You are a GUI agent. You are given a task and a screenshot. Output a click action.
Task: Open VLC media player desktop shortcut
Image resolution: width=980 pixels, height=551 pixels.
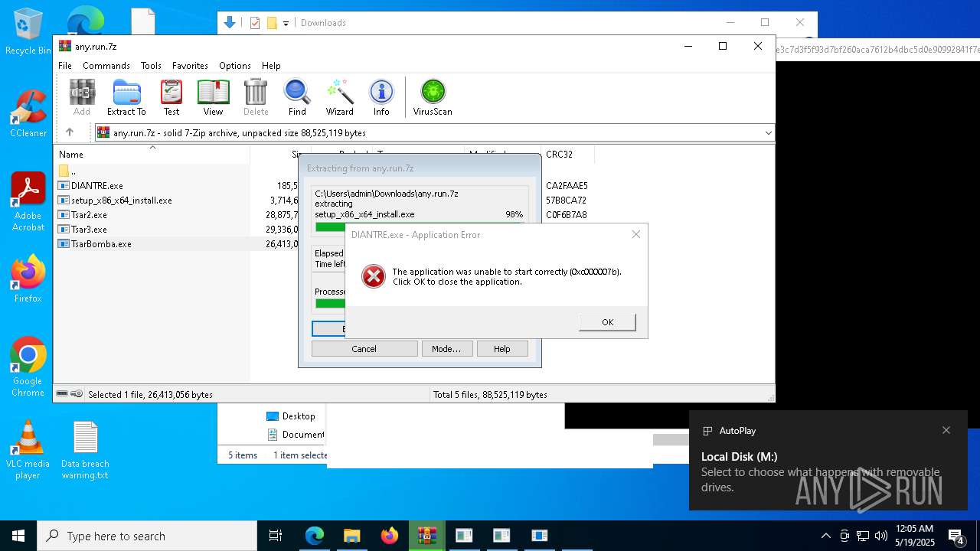[28, 450]
